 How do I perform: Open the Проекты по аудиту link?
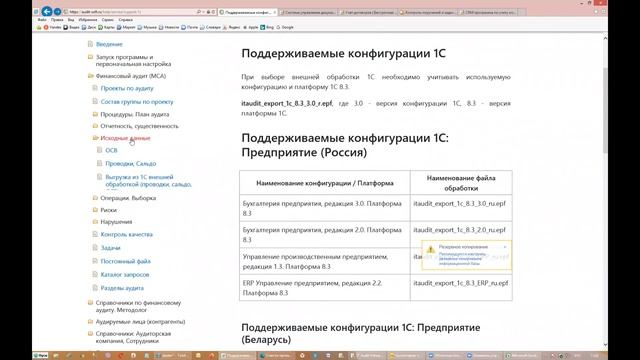pos(127,88)
